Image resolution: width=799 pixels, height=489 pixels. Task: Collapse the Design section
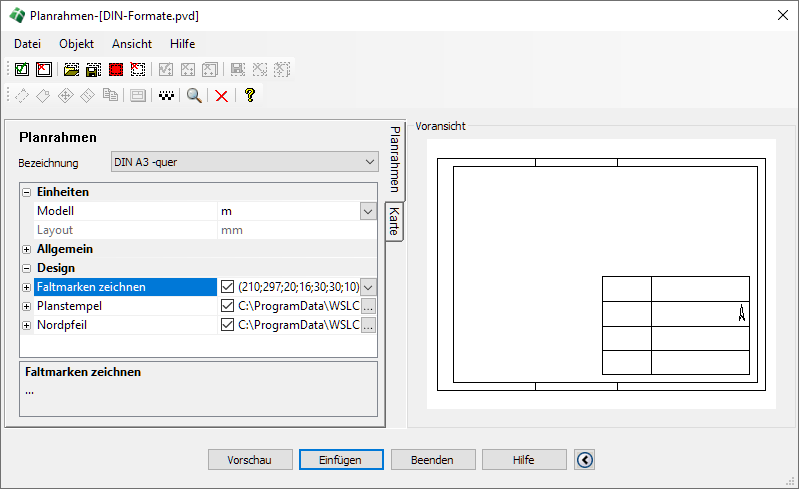(27, 268)
